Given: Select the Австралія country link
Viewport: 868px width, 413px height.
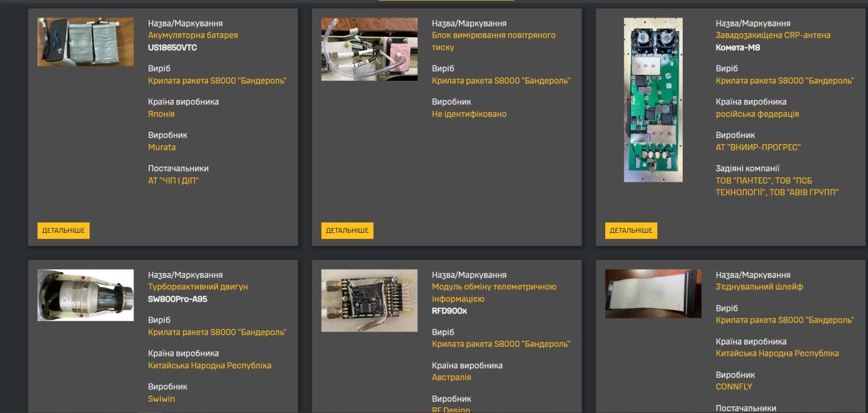Looking at the screenshot, I should point(451,377).
